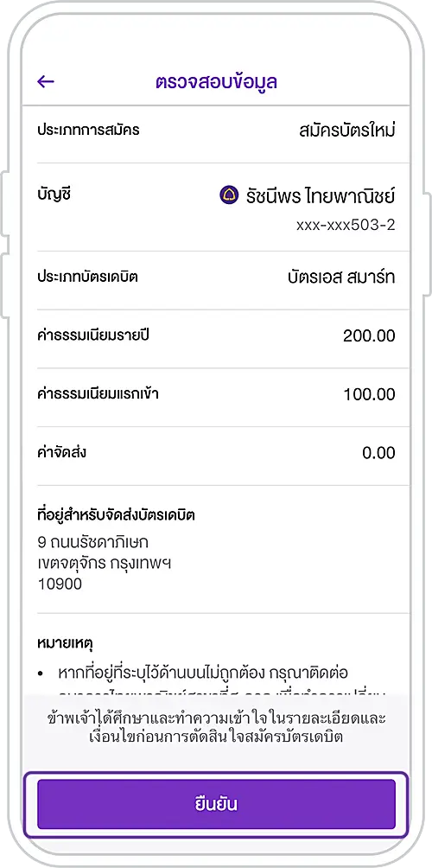This screenshot has width=432, height=868.
Task: Click the SCB bank logo icon
Action: [x=229, y=195]
